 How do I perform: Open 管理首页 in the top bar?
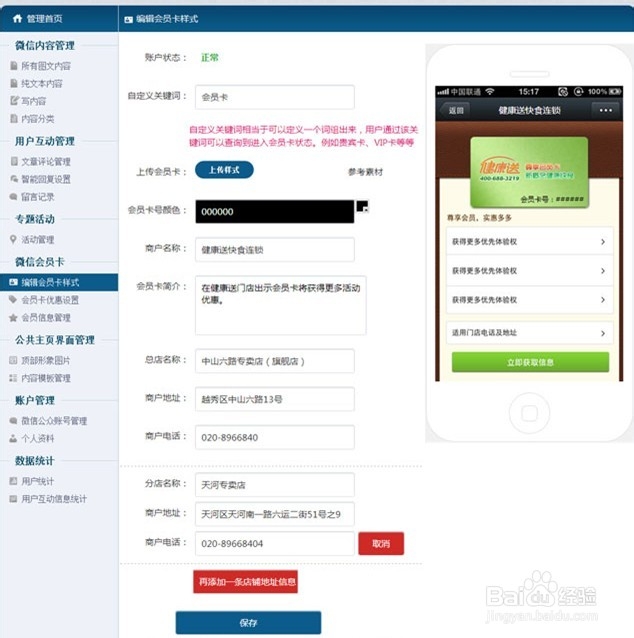click(x=44, y=19)
